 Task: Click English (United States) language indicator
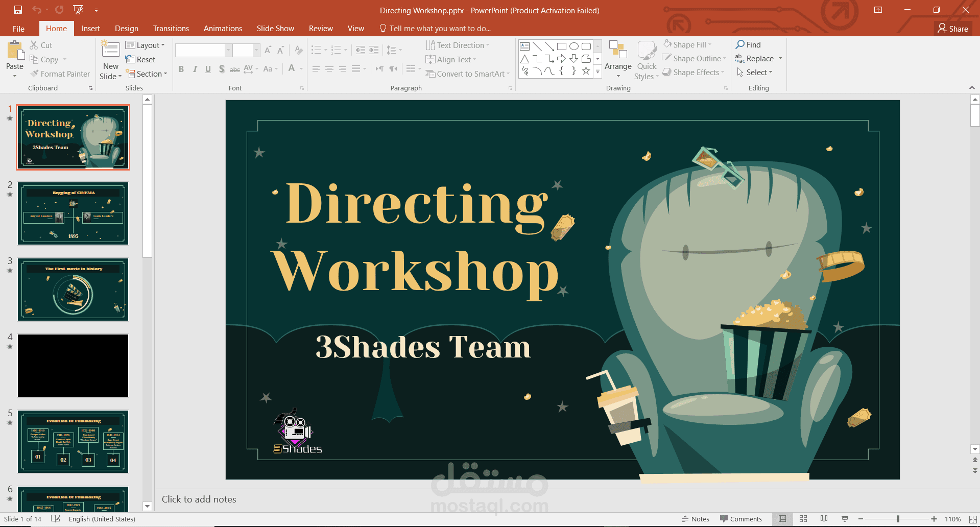tap(102, 519)
